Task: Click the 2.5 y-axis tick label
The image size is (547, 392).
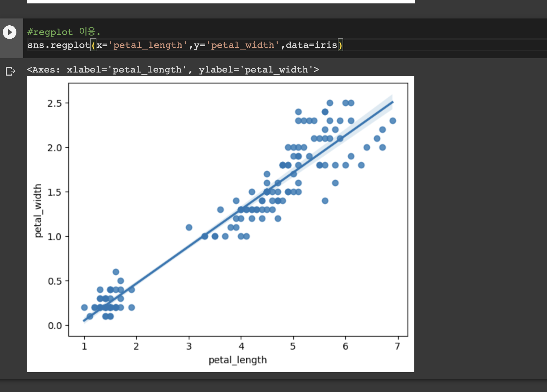Action: tap(55, 103)
